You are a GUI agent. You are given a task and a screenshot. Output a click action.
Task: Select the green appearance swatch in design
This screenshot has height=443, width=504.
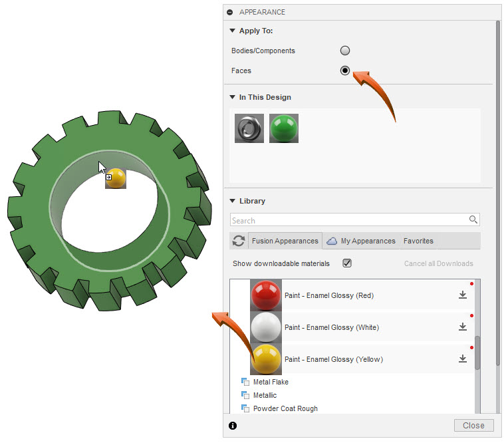284,128
